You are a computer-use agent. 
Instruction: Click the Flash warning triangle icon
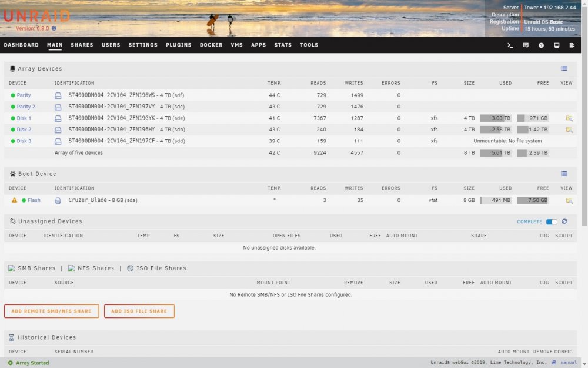(x=14, y=200)
